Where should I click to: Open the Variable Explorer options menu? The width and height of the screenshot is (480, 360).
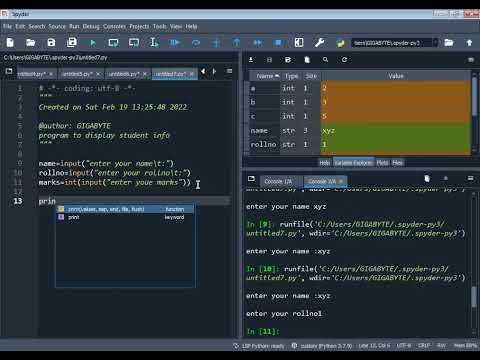coord(471,60)
